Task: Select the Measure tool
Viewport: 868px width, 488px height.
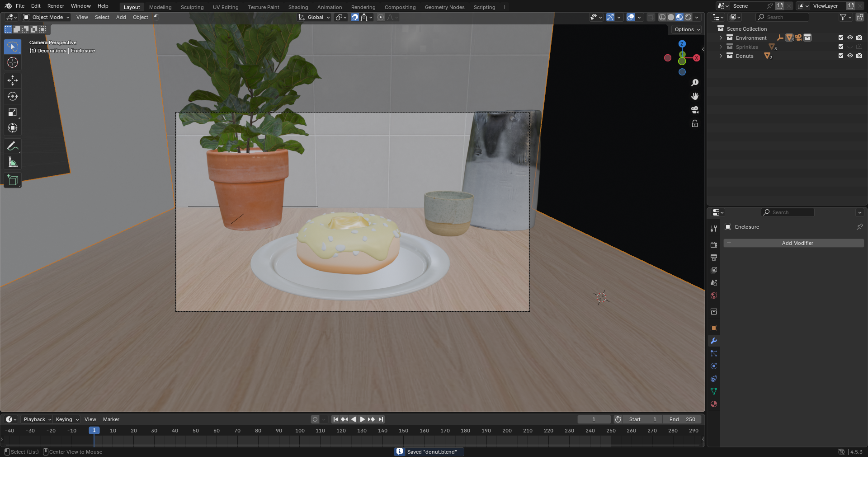Action: point(12,162)
